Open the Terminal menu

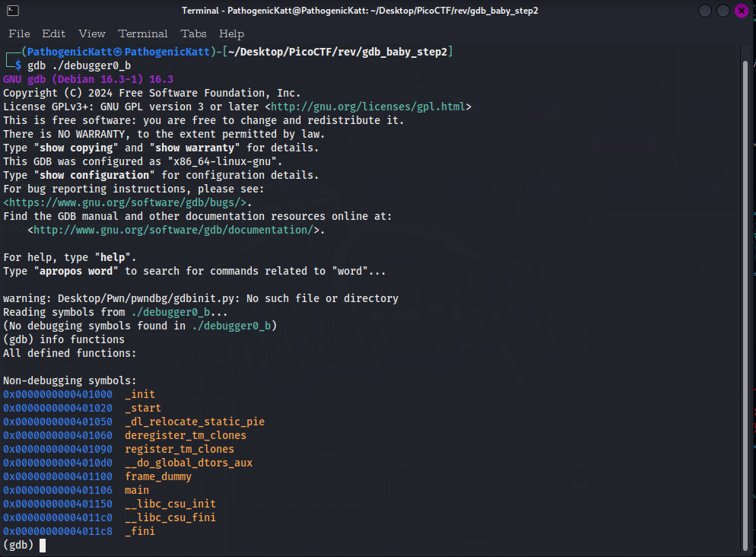(x=143, y=33)
